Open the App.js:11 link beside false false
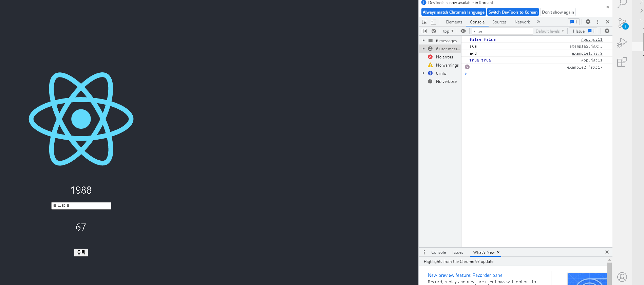Viewport: 644px width, 285px height. pos(592,39)
